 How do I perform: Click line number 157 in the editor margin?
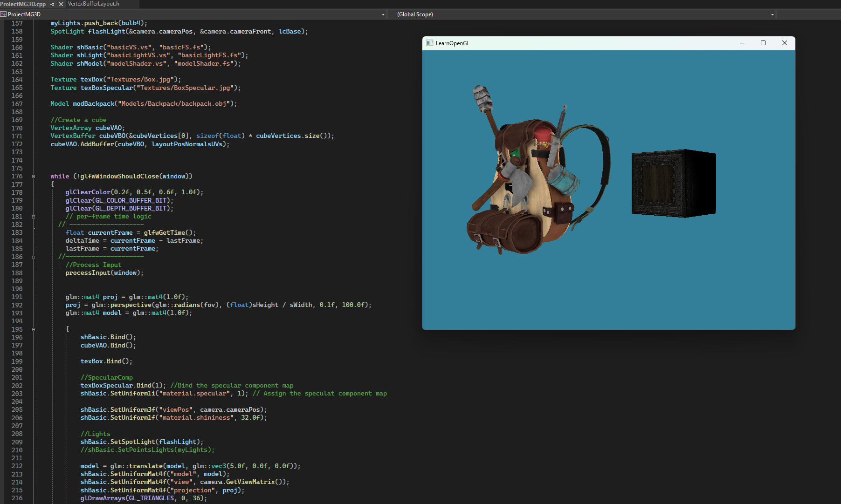17,23
